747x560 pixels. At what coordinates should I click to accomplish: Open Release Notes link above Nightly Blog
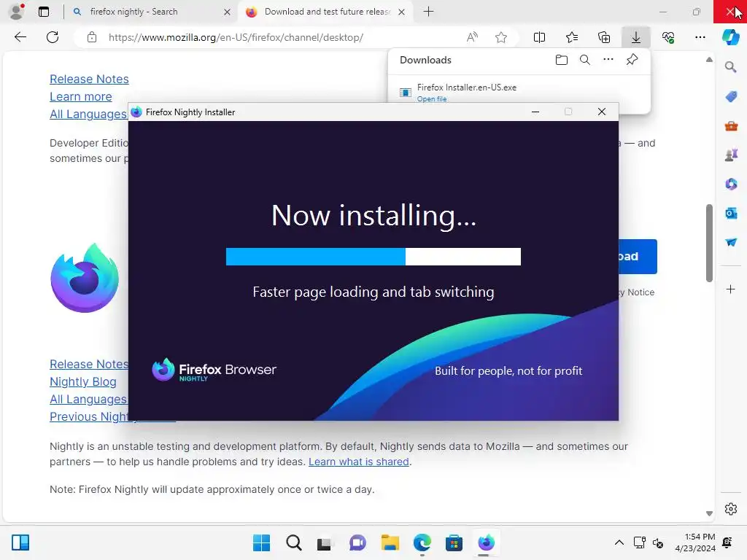coord(89,365)
